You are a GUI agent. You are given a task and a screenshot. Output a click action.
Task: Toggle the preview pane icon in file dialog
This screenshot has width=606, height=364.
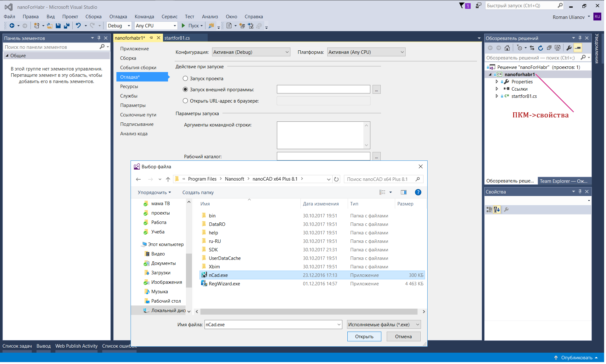404,193
